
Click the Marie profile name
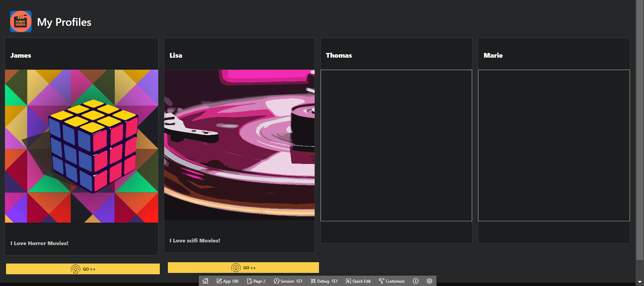(493, 55)
